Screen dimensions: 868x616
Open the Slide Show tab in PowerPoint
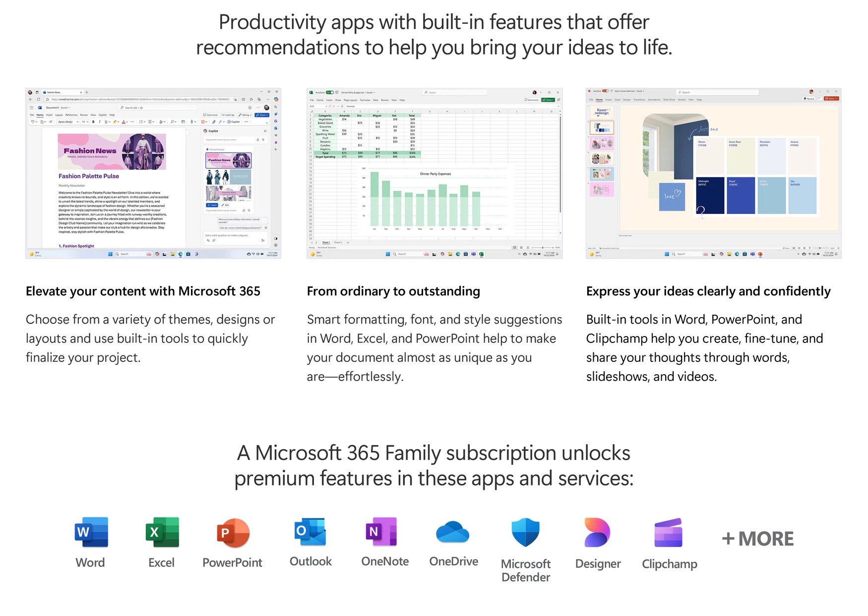[x=669, y=99]
